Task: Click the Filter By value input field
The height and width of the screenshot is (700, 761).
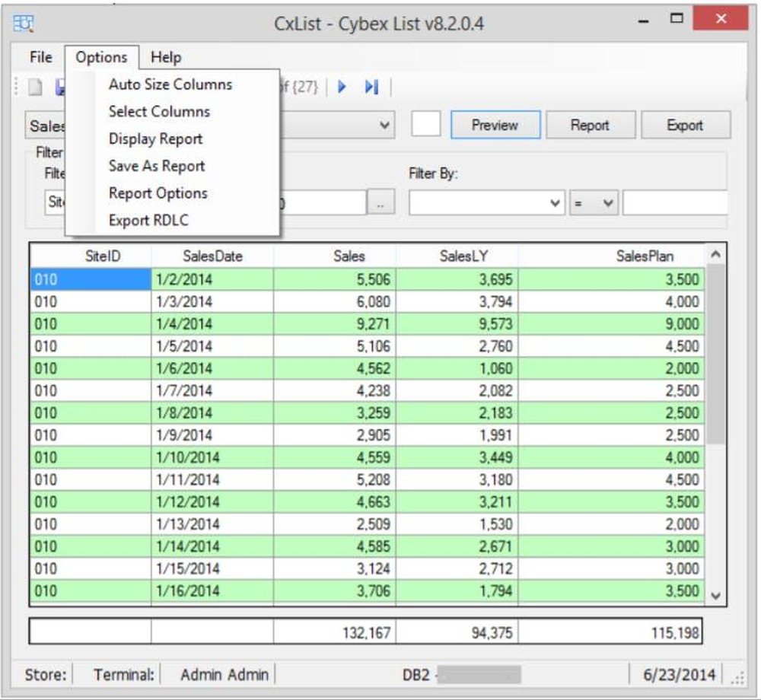Action: point(675,203)
